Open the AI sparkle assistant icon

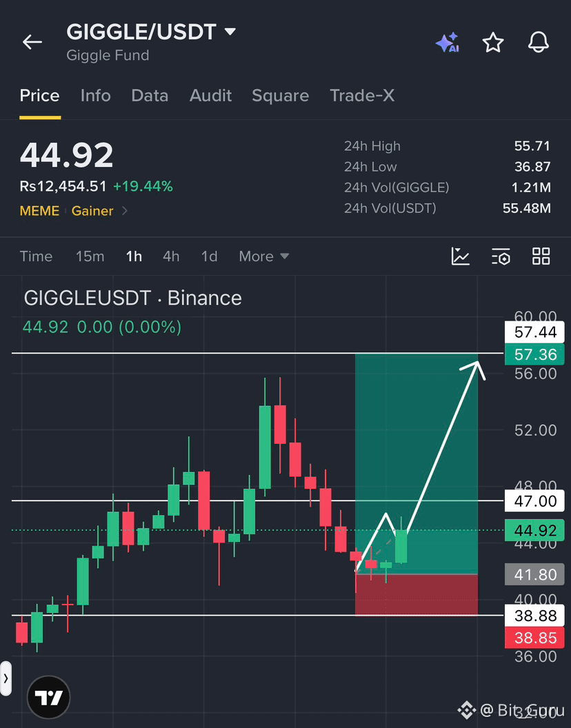(448, 42)
